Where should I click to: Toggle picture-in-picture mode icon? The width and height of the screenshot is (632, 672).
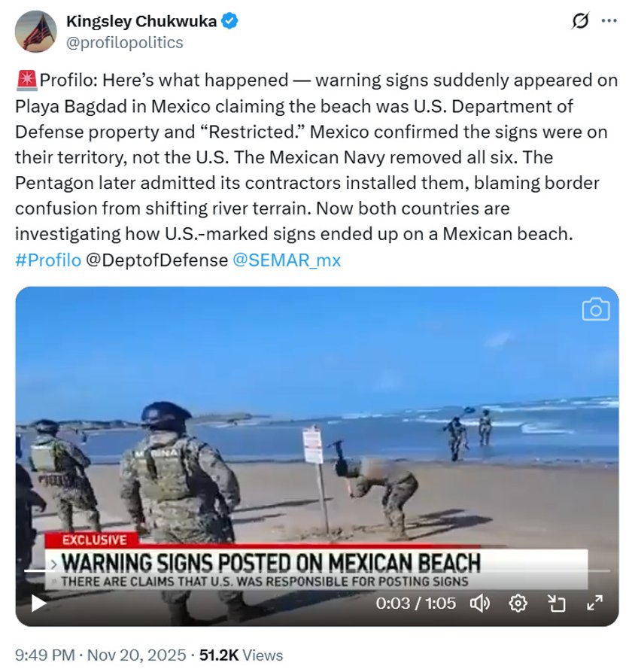[557, 604]
